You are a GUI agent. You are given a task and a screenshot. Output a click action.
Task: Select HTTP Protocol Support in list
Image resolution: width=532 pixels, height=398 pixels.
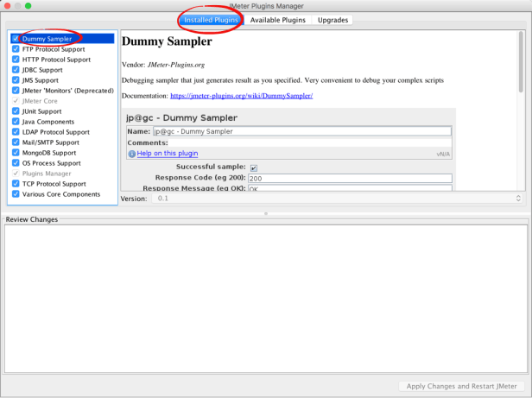(62, 60)
